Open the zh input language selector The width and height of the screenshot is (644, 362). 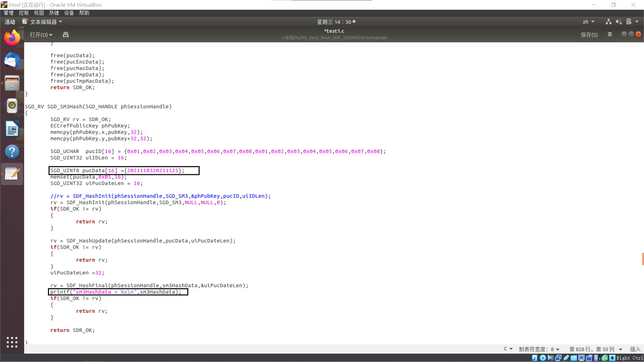588,22
